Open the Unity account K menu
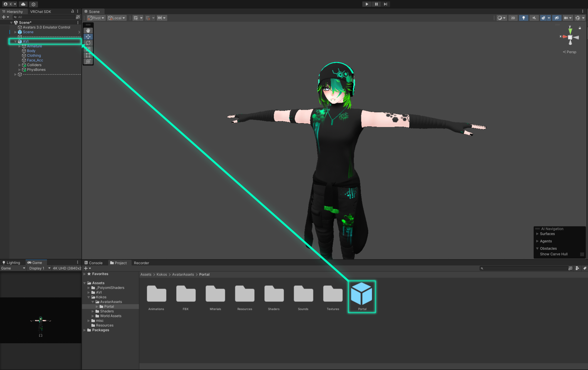 pos(10,4)
